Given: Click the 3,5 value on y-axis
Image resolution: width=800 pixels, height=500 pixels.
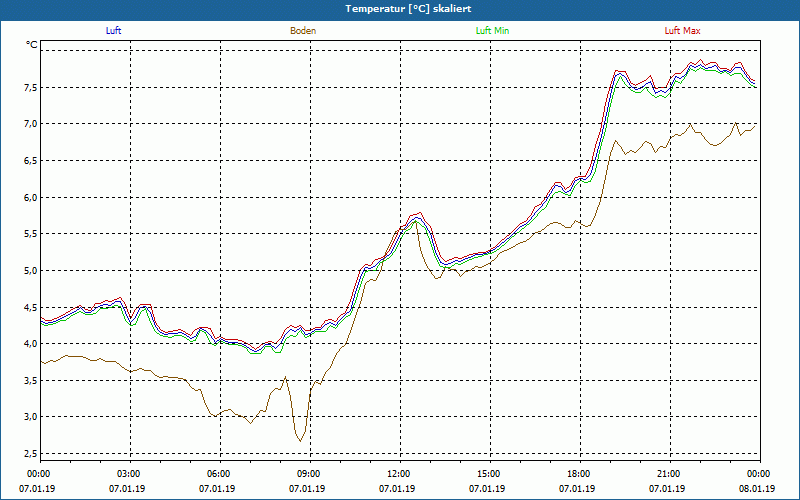Looking at the screenshot, I should [x=31, y=380].
